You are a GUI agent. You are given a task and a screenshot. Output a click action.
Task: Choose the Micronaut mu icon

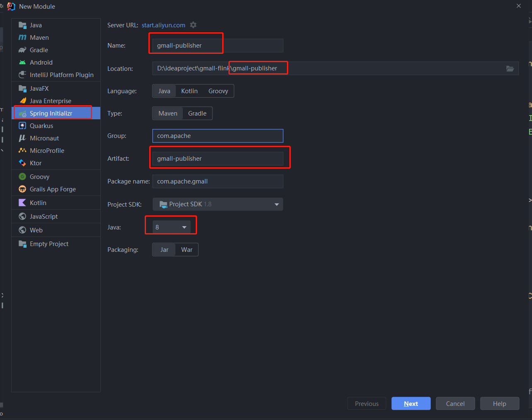tap(22, 138)
